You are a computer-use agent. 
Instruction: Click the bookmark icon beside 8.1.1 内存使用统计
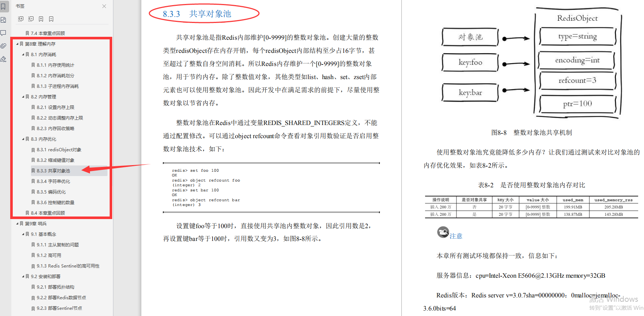(33, 65)
